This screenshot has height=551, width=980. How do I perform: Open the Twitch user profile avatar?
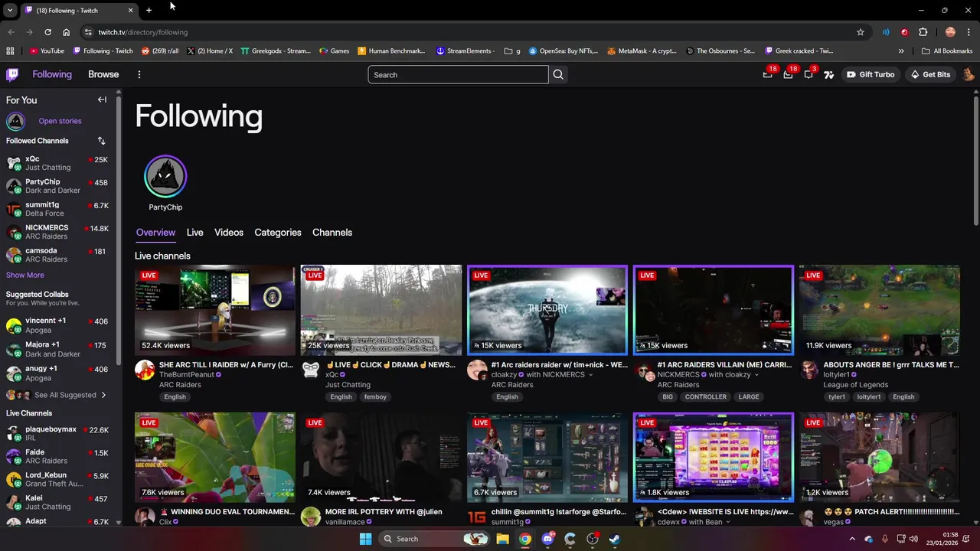(968, 74)
